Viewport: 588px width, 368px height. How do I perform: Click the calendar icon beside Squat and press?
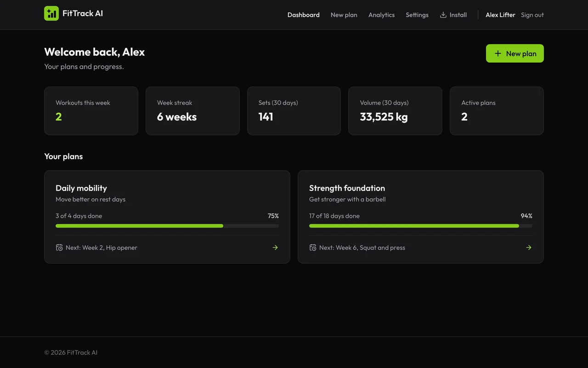pos(313,247)
